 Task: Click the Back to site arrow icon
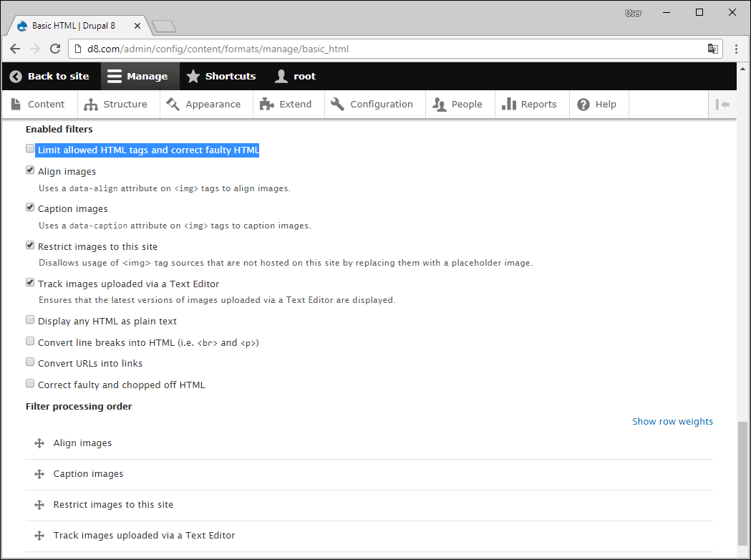16,77
